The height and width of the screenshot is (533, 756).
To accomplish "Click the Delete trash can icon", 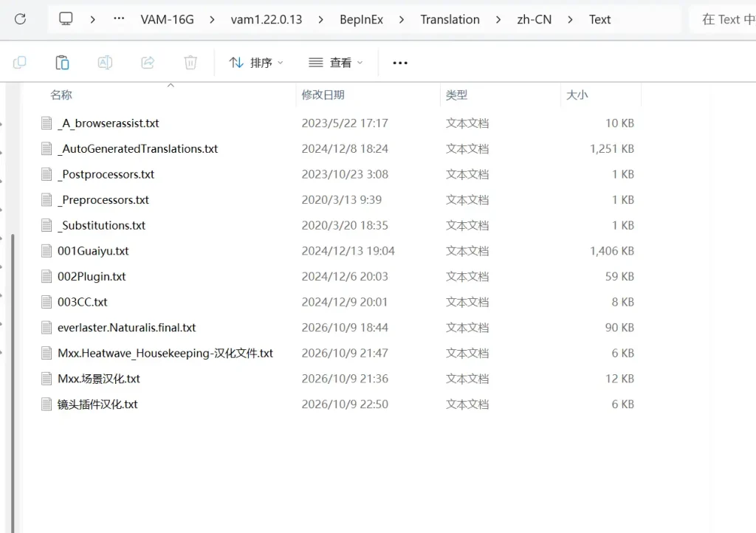I will point(190,63).
